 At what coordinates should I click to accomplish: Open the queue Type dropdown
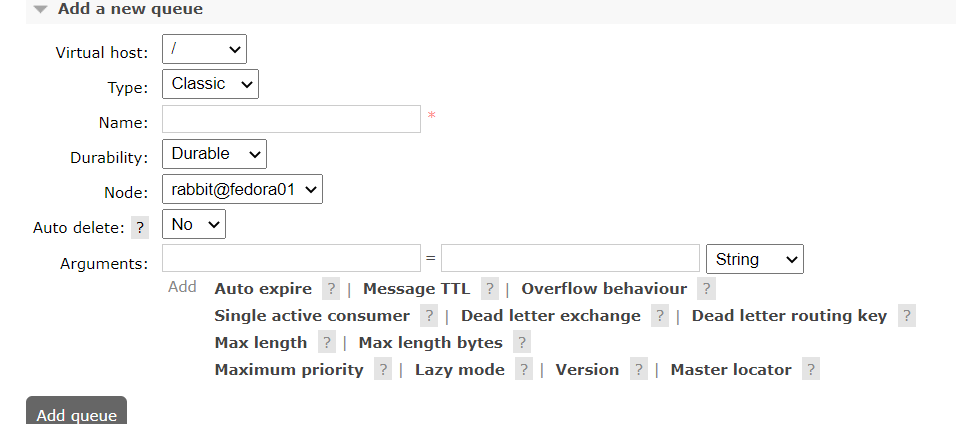pos(210,84)
